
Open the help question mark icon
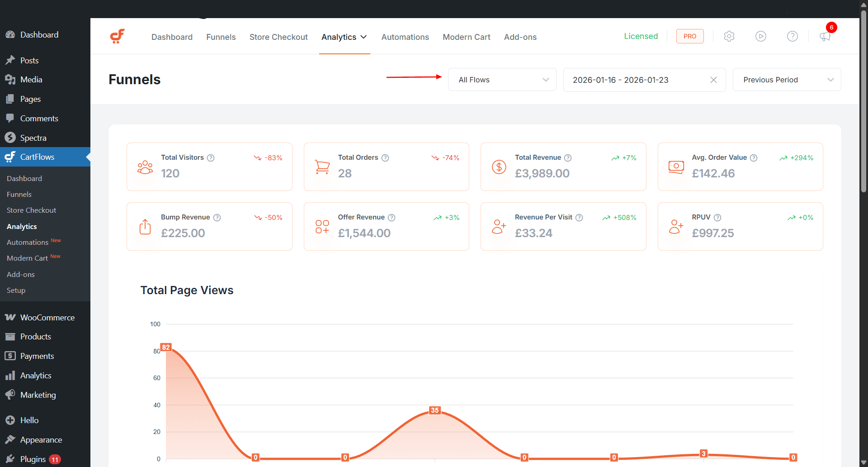click(792, 36)
